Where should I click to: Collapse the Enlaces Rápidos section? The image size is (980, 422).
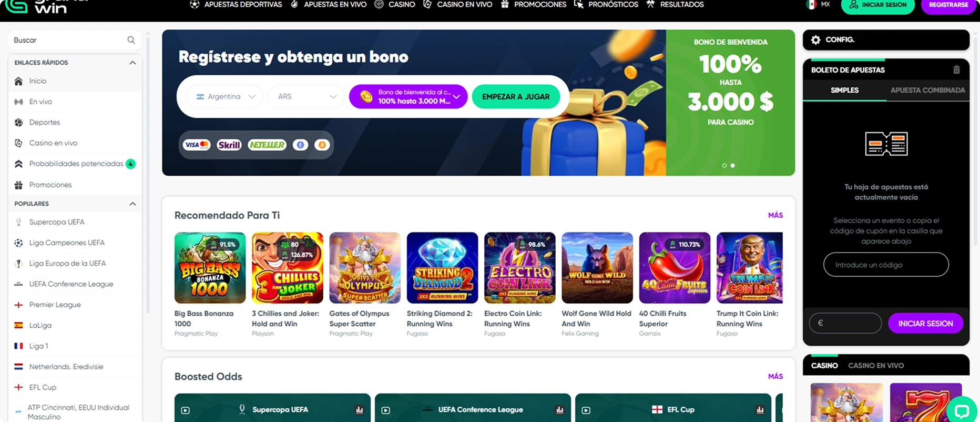[132, 63]
